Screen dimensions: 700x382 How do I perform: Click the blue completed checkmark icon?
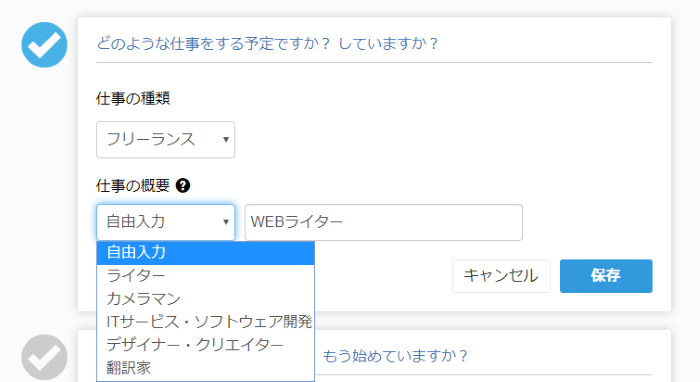pos(44,45)
